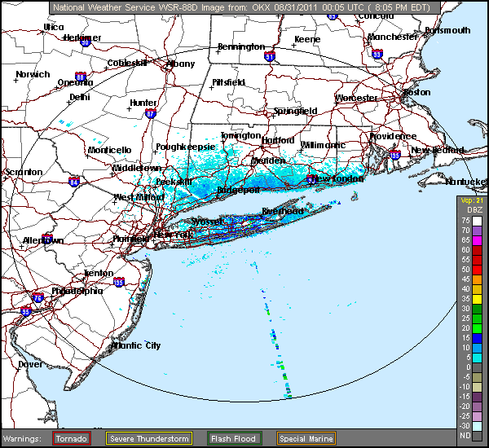Click the Atlantic City label

pyautogui.click(x=136, y=345)
